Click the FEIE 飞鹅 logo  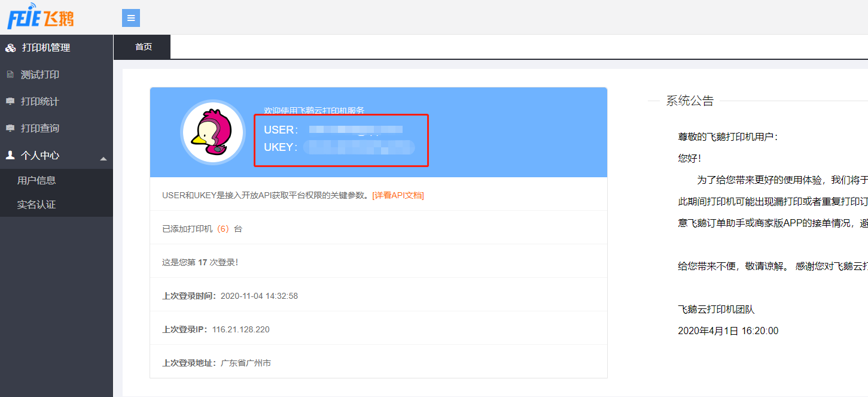(41, 17)
